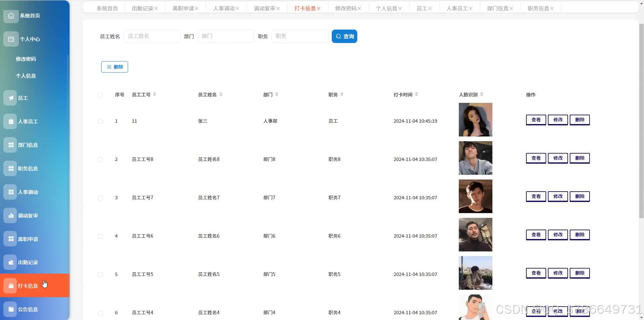
Task: Check the select-all checkbox in table header
Action: (x=100, y=95)
